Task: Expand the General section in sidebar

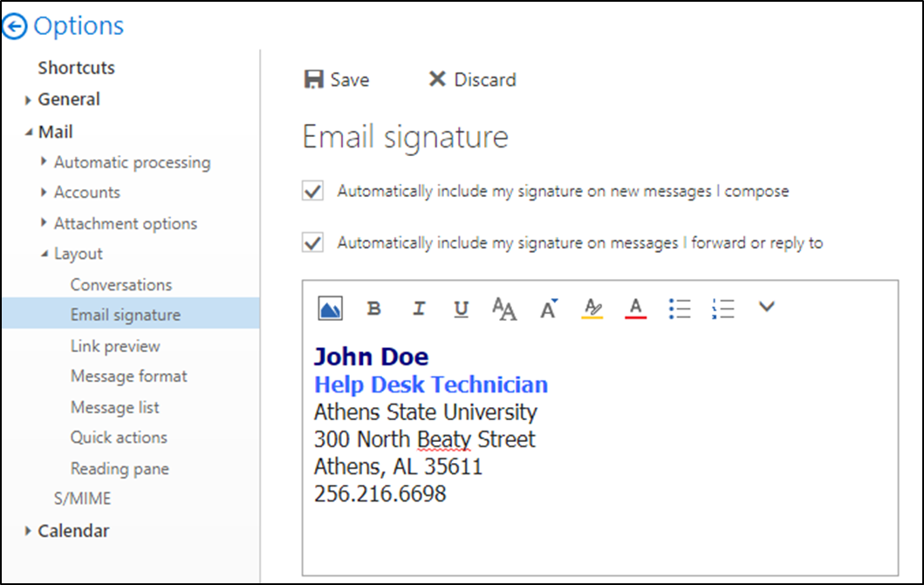Action: tap(29, 100)
